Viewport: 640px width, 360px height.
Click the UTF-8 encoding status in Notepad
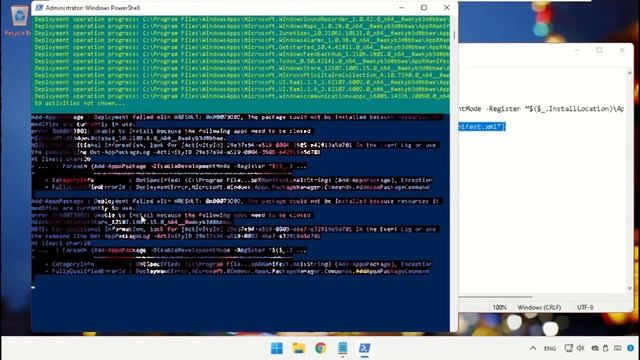[585, 307]
